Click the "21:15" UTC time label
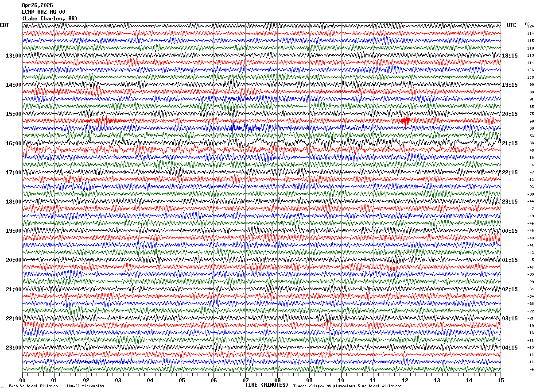 (x=510, y=143)
